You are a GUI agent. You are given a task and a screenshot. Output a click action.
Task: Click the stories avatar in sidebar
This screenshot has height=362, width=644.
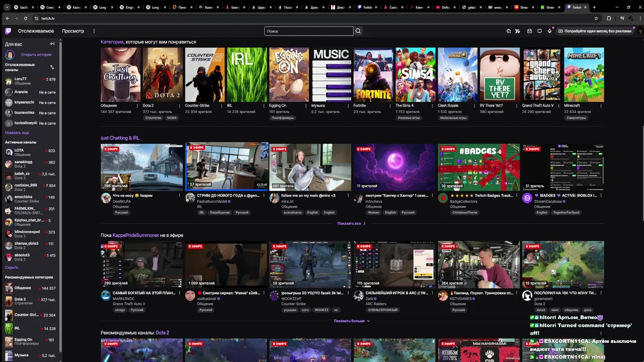click(x=10, y=55)
